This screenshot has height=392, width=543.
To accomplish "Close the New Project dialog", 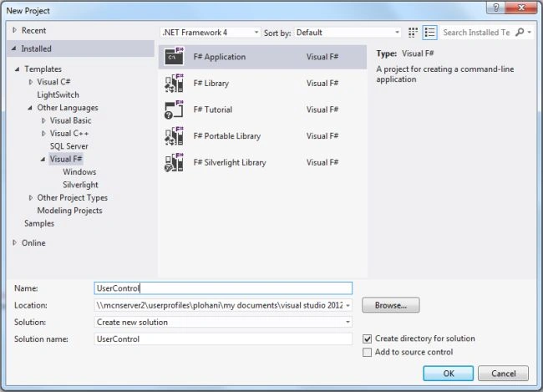I will pyautogui.click(x=520, y=8).
